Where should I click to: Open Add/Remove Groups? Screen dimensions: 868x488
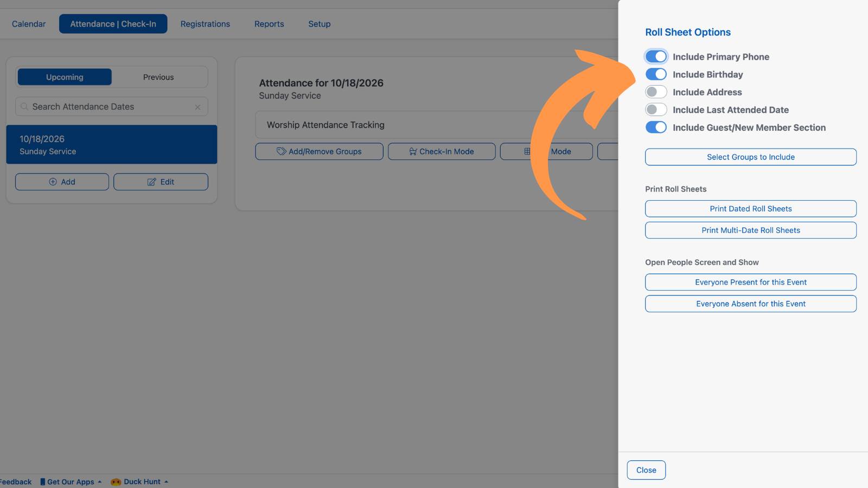coord(319,151)
